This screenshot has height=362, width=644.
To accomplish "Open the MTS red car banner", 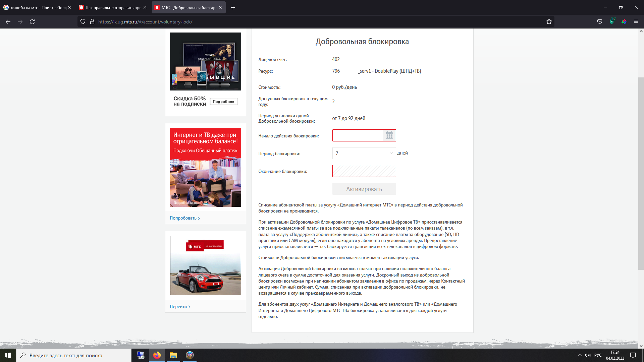I will (x=205, y=265).
